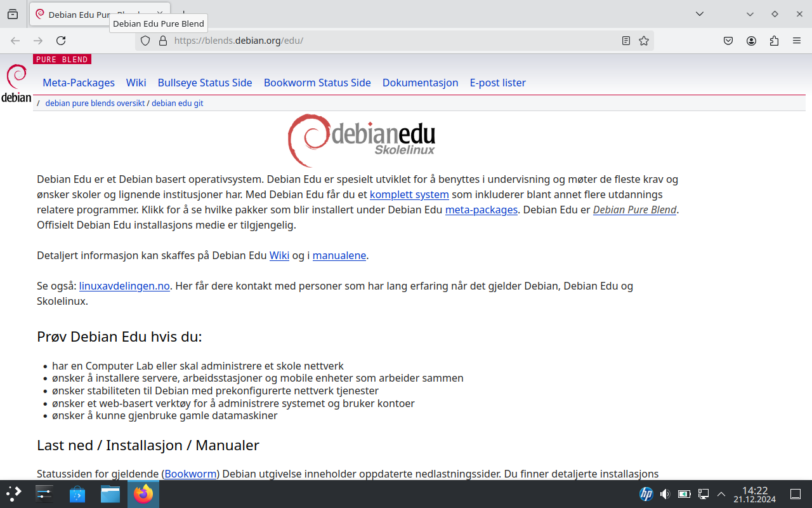Bookmark this page with the star icon
The width and height of the screenshot is (812, 508).
[x=644, y=41]
